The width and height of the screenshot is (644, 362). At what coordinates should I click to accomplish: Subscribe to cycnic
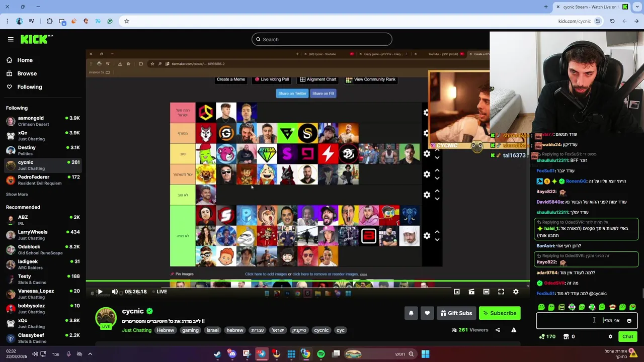click(500, 313)
